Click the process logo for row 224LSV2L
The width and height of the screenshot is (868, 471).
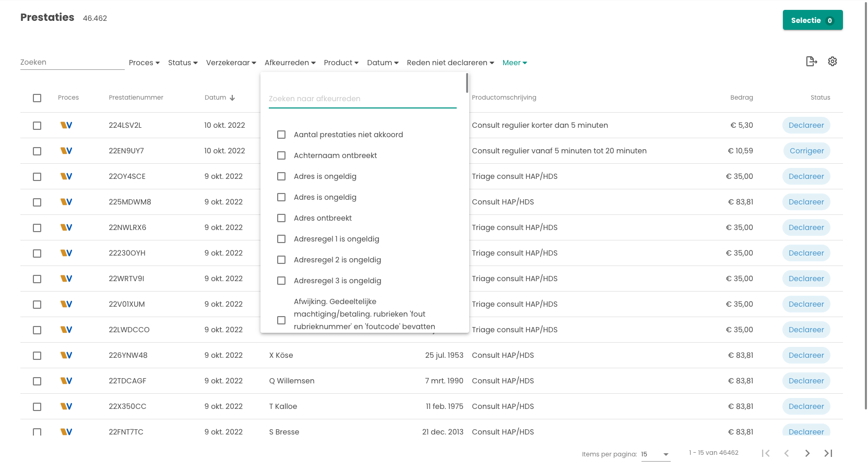point(66,125)
